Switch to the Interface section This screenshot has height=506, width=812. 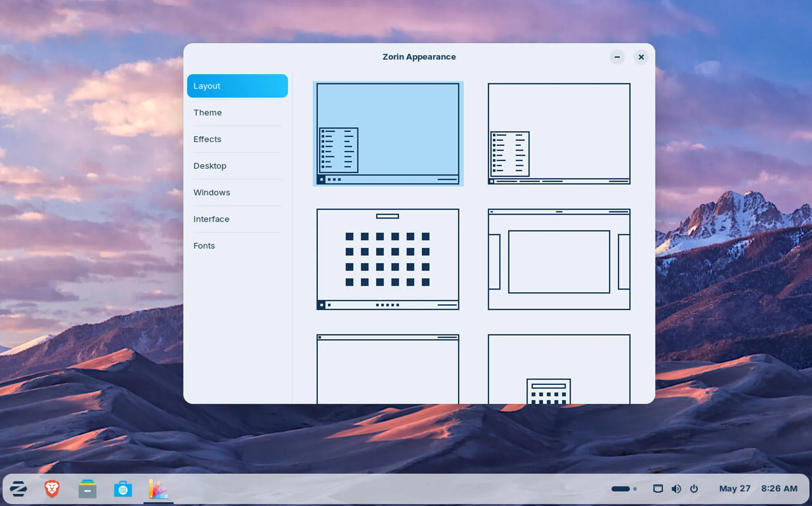(x=238, y=219)
